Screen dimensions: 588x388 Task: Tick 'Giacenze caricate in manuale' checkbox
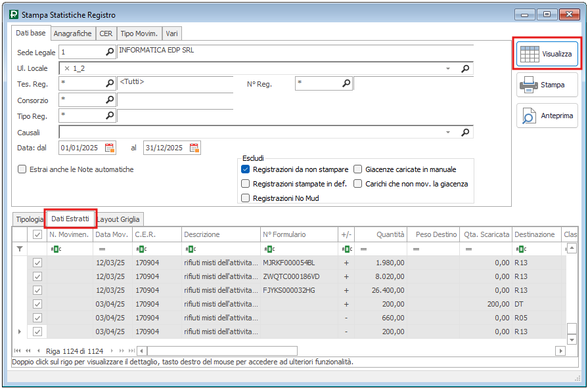358,169
